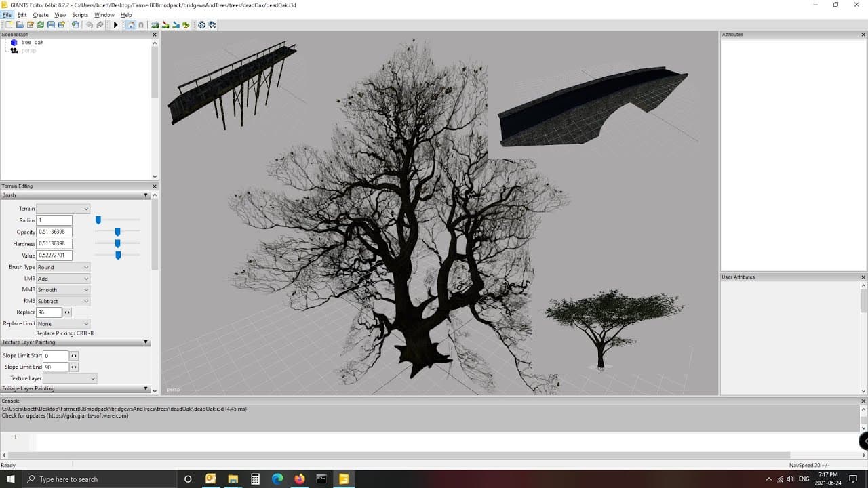Viewport: 868px width, 488px height.
Task: Open the LMB action dropdown
Action: tap(63, 279)
